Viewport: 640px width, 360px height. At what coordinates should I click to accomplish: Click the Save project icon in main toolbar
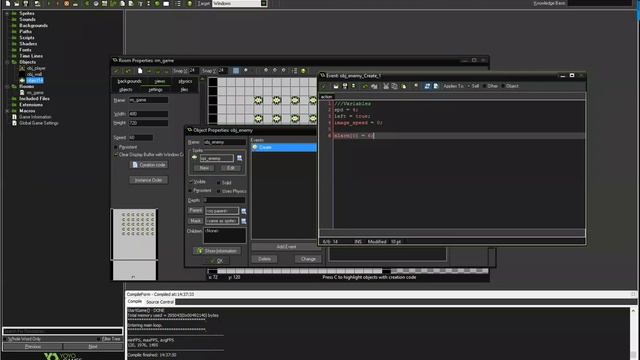pos(26,4)
